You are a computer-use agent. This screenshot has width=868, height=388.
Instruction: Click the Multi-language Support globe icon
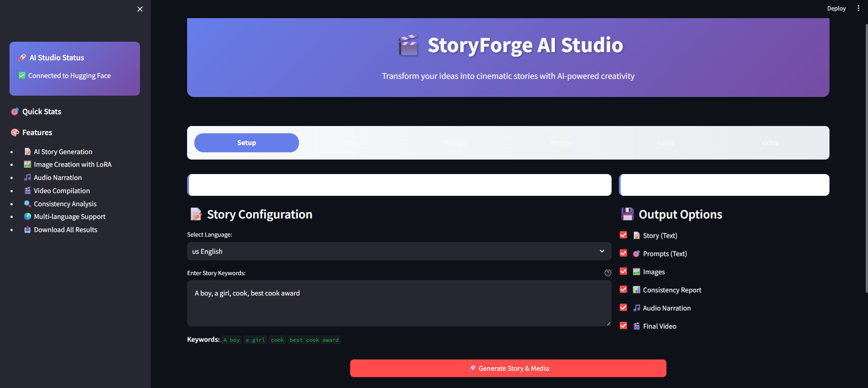point(28,216)
